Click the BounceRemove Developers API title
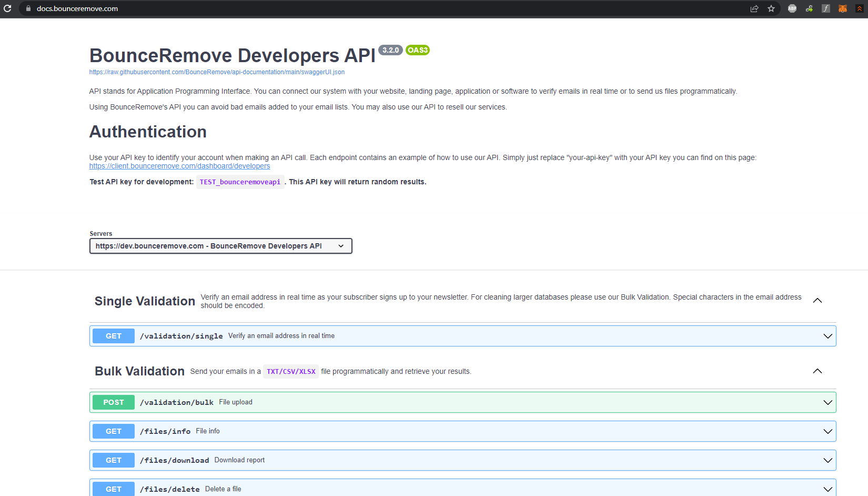The height and width of the screenshot is (496, 868). pos(233,55)
